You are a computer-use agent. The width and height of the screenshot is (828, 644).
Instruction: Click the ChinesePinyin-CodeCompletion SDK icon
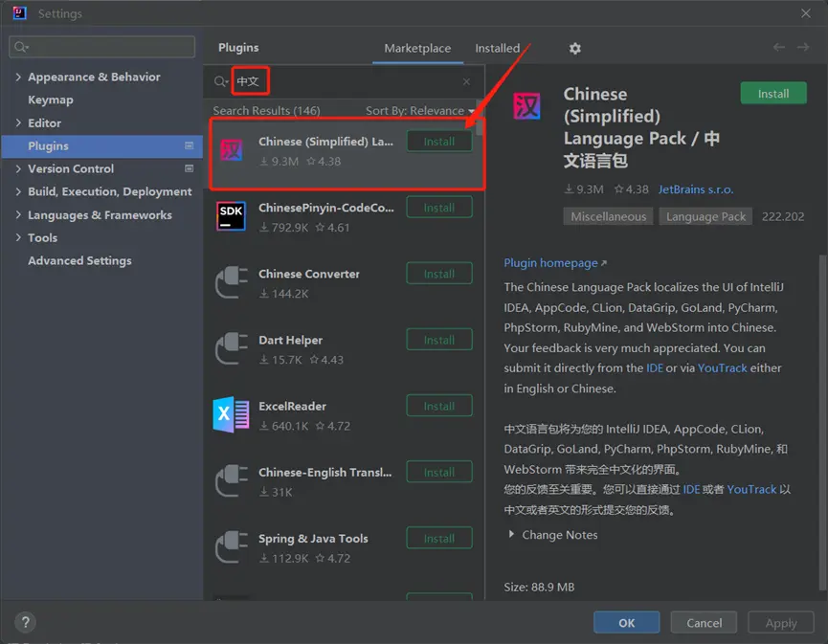pyautogui.click(x=232, y=216)
